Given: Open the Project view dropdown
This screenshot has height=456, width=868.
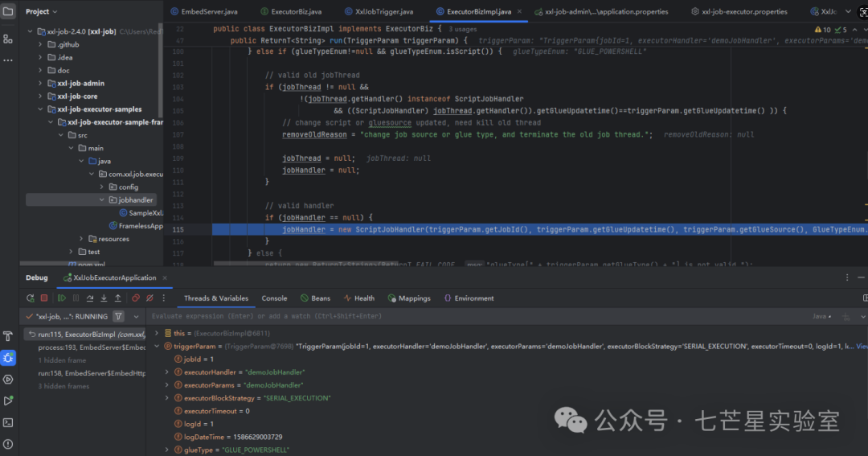Looking at the screenshot, I should 42,11.
